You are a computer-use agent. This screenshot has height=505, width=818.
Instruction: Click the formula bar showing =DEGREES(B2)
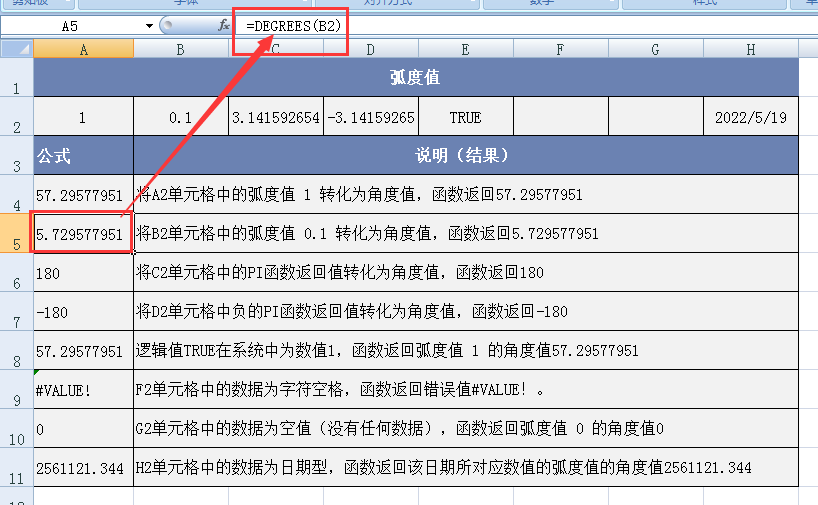527,26
